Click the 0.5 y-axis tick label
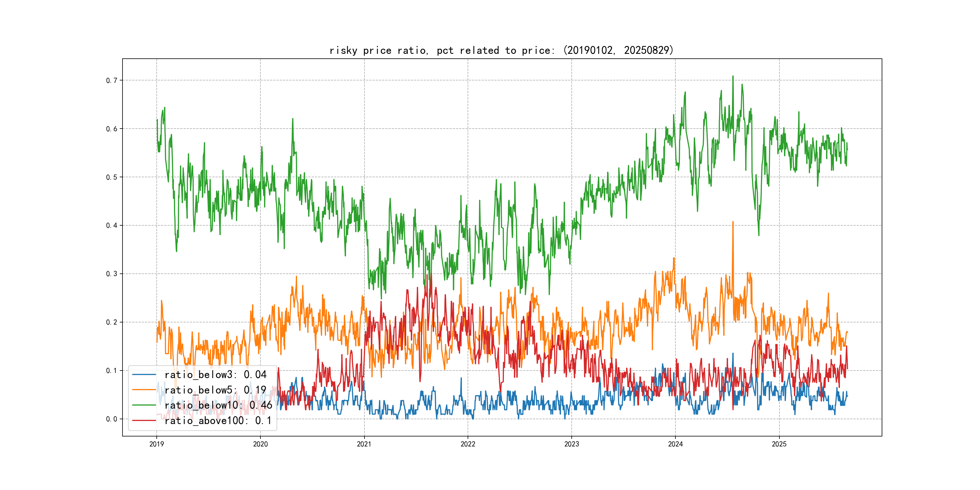Viewport: 980px width, 490px height. click(112, 177)
